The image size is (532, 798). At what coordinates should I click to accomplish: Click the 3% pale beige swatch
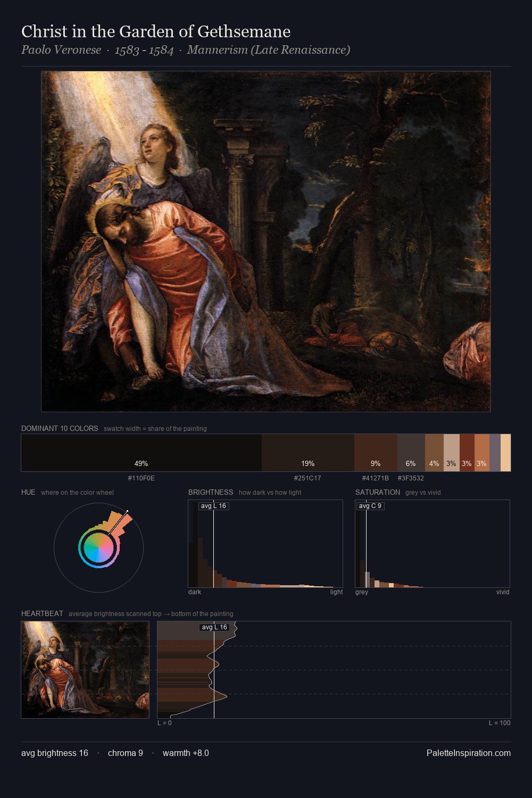click(451, 453)
